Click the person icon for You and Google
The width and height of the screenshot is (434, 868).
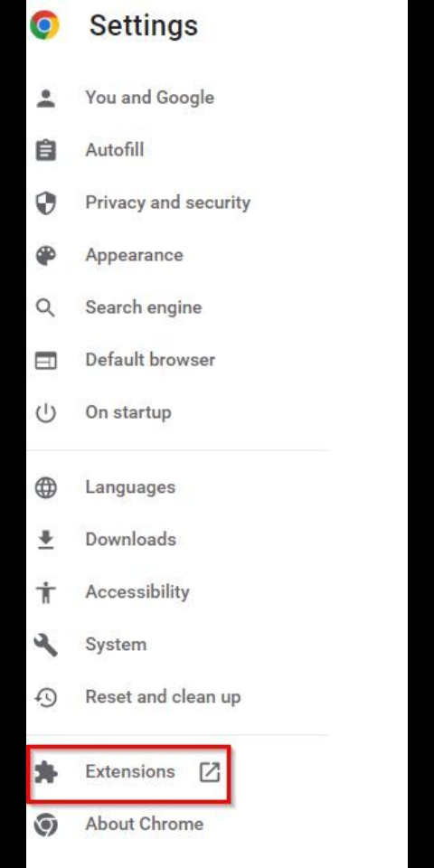[x=45, y=98]
